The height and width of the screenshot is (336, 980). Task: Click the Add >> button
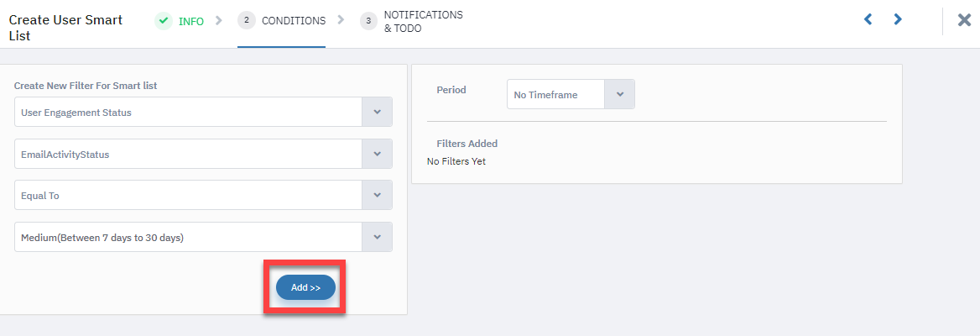click(305, 287)
